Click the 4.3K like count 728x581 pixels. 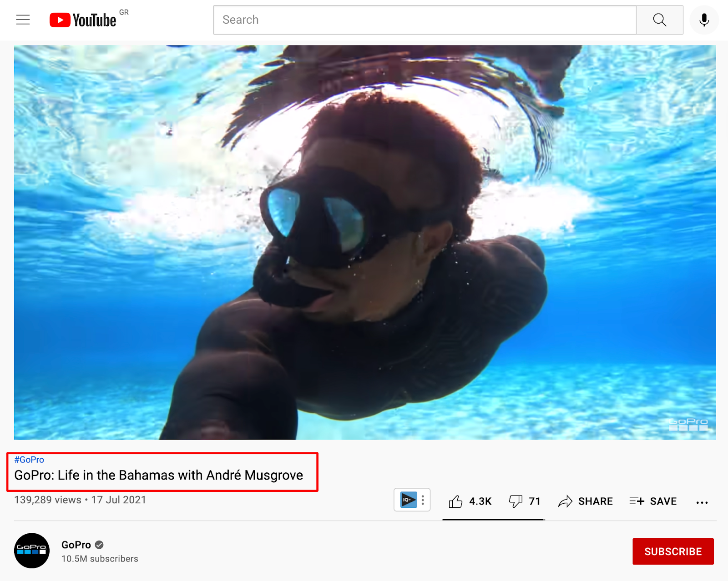(x=480, y=501)
